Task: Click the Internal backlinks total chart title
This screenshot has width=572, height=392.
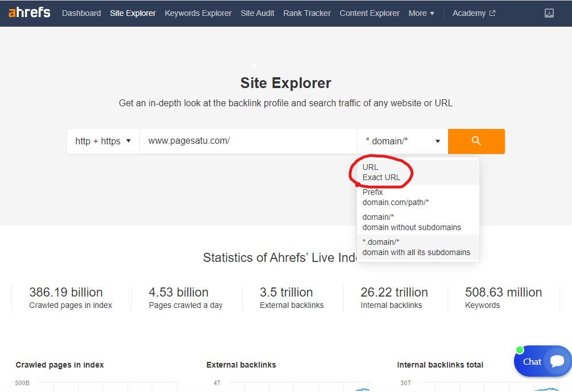Action: (x=440, y=365)
